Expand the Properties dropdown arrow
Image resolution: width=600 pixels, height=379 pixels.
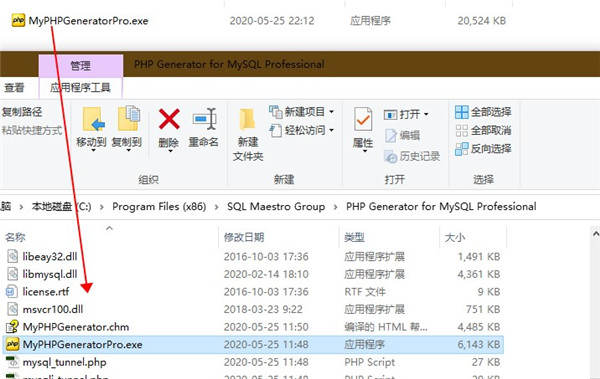(x=365, y=151)
